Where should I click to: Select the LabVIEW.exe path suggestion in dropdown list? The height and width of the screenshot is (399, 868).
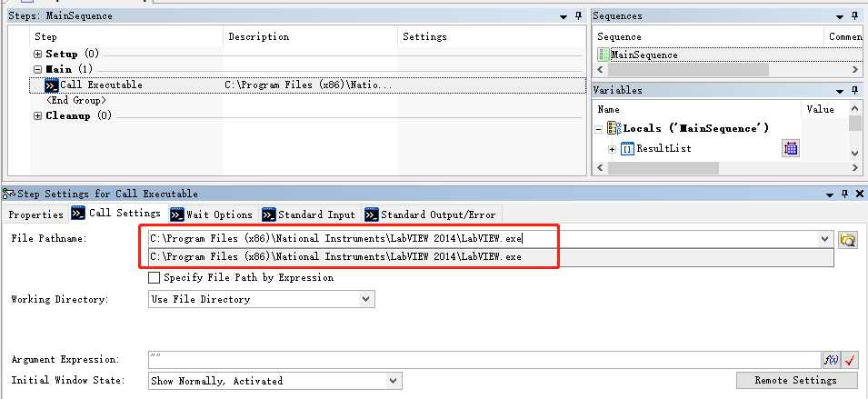[x=491, y=257]
